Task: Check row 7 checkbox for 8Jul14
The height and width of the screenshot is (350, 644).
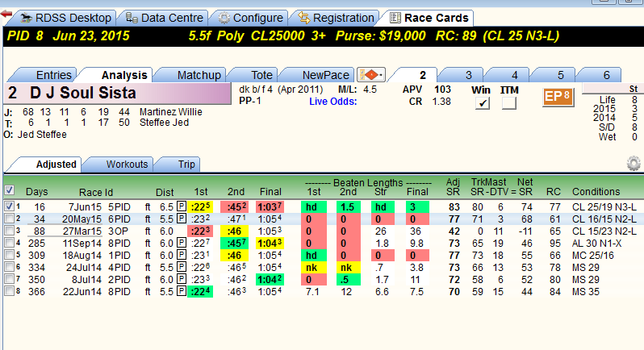Action: pyautogui.click(x=9, y=279)
